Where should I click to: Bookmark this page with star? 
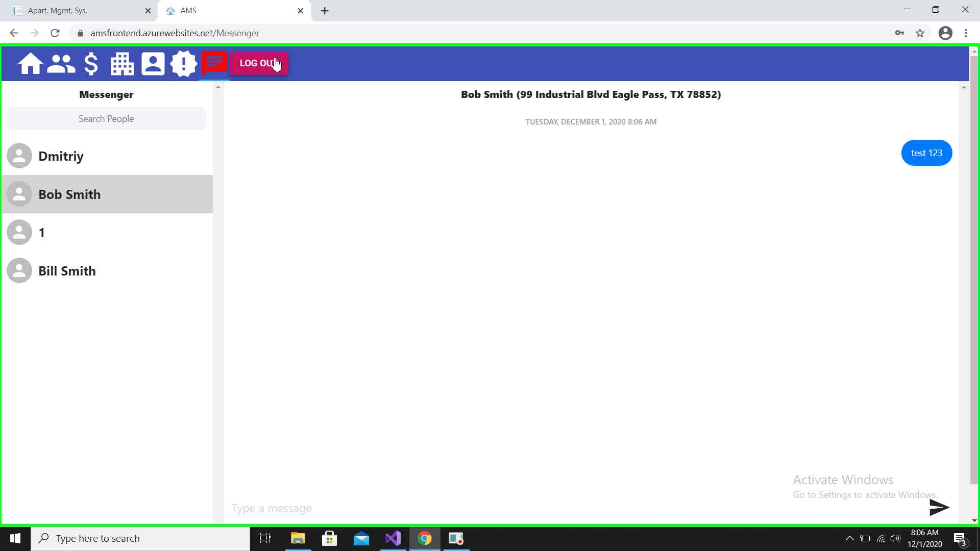pos(920,33)
